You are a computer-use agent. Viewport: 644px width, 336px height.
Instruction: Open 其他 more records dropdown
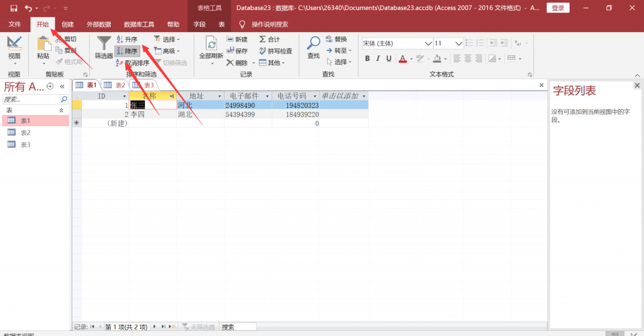click(x=272, y=63)
